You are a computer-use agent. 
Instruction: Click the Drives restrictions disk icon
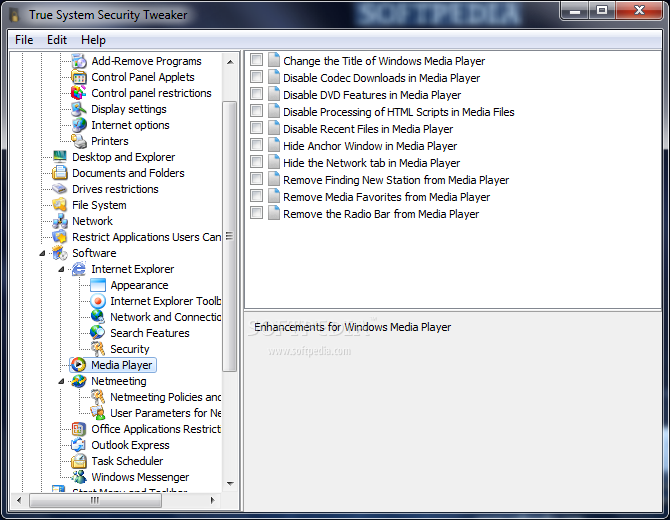(60, 189)
